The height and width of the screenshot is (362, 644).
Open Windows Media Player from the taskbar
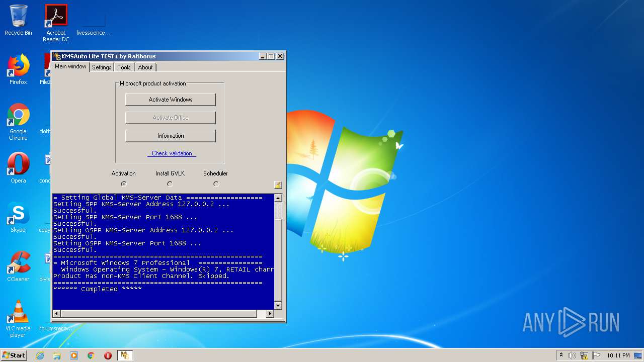pos(74,355)
